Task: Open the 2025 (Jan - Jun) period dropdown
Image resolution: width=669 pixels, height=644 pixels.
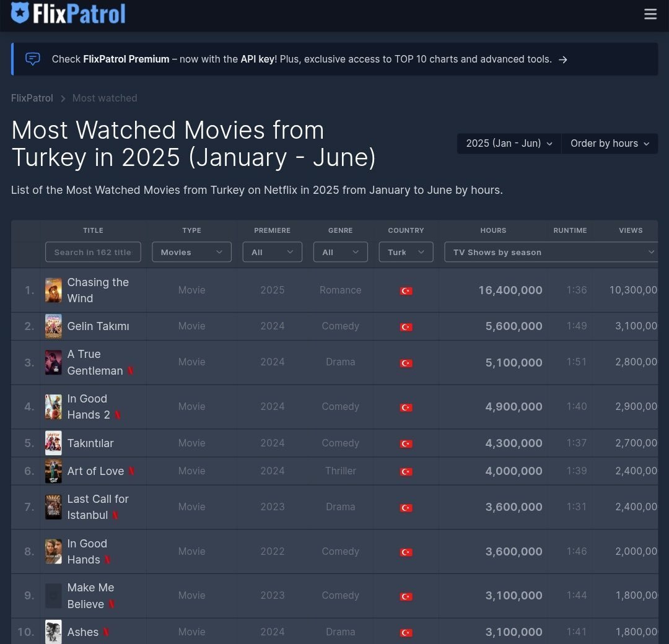Action: click(x=509, y=143)
